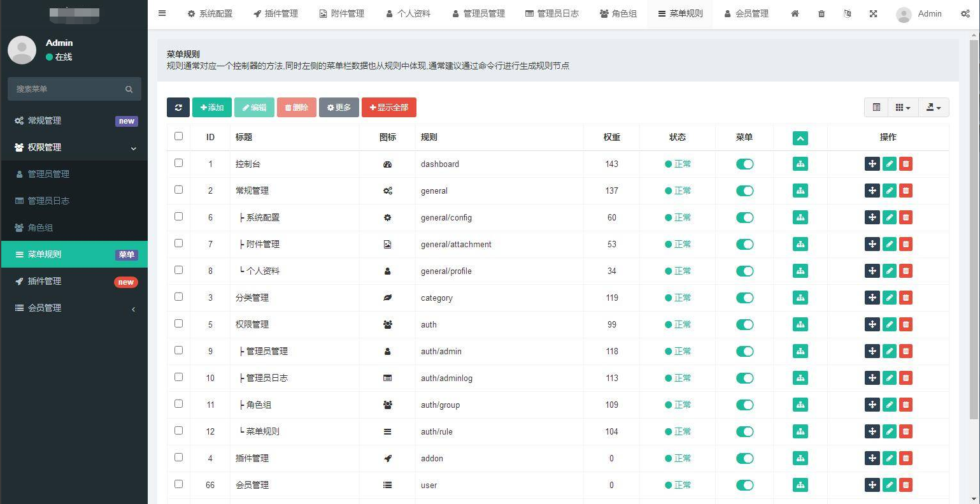This screenshot has width=980, height=504.
Task: Toggle sidebar with hamburger icon at top
Action: 162,13
